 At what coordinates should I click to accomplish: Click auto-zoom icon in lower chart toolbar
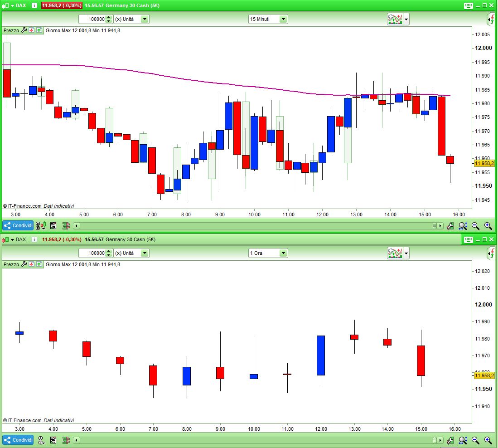(x=463, y=440)
